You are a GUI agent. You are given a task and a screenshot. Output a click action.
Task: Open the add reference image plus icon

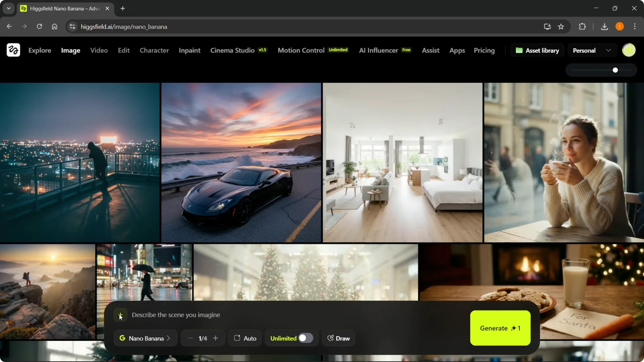point(120,315)
